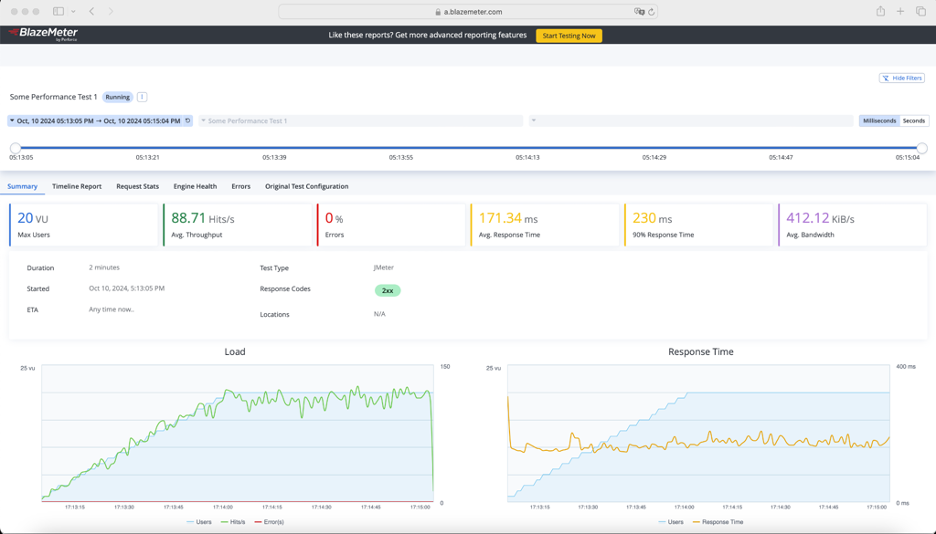Click the ETA value Any time now
The height and width of the screenshot is (534, 936).
[111, 310]
